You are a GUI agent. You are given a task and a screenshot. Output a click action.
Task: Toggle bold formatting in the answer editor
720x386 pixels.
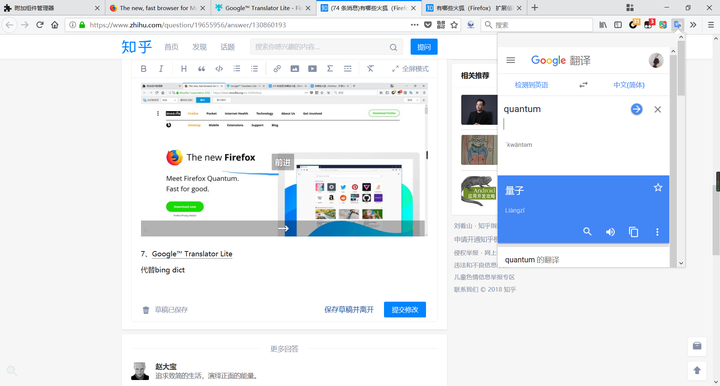[x=143, y=68]
